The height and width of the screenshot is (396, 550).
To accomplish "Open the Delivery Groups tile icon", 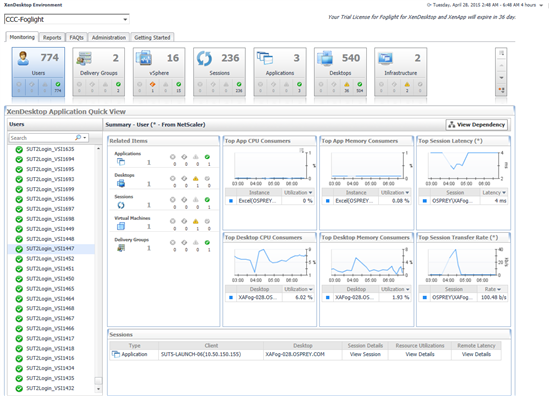I will 84,59.
